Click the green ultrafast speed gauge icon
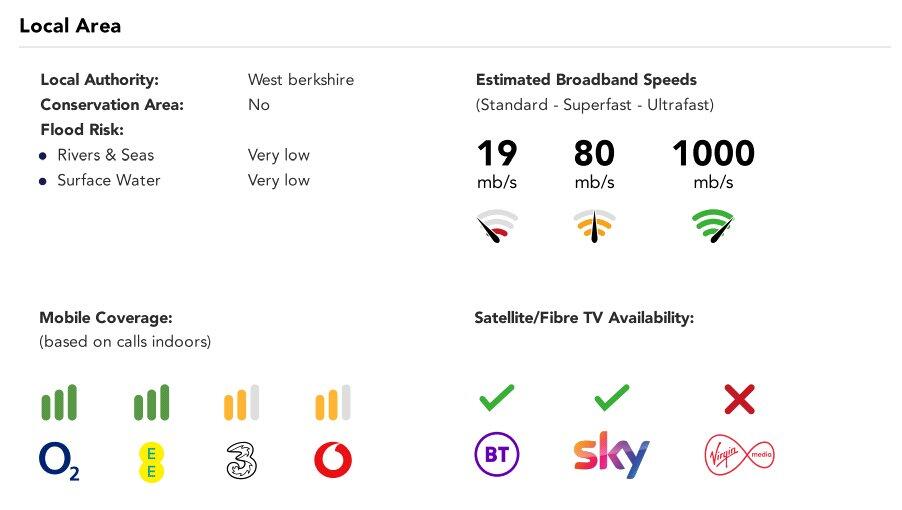The image size is (902, 510). pos(713,226)
